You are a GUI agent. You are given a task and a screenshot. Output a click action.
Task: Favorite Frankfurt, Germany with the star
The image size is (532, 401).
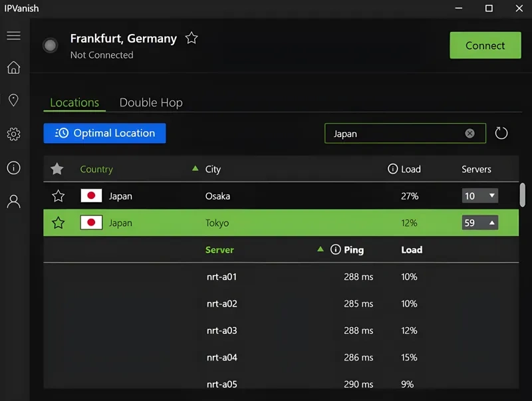click(192, 38)
